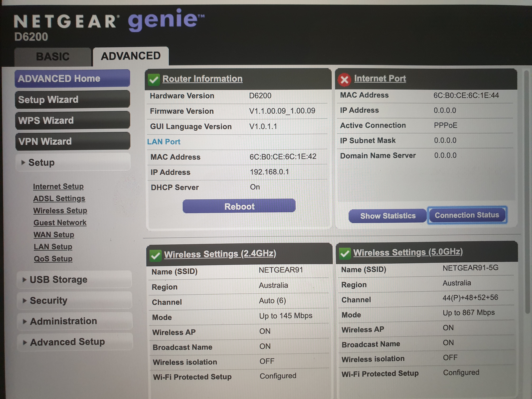532x399 pixels.
Task: Open the LAN Port link
Action: [164, 142]
